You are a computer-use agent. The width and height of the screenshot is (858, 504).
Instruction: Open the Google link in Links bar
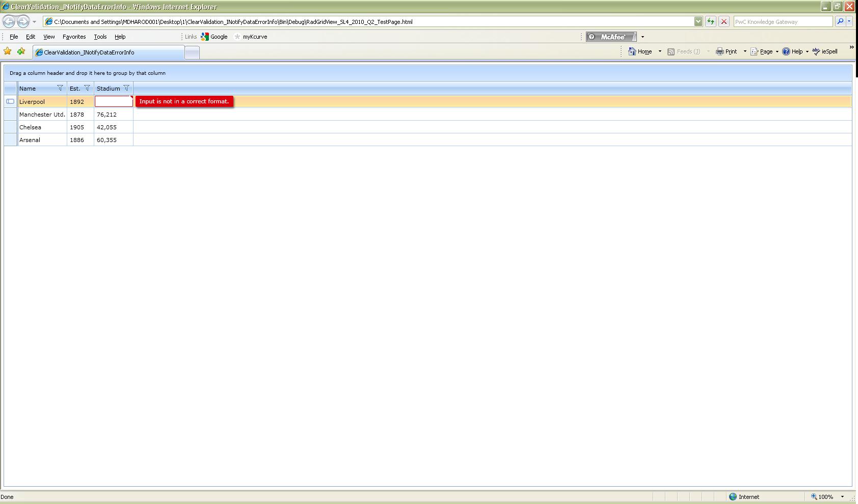point(214,37)
